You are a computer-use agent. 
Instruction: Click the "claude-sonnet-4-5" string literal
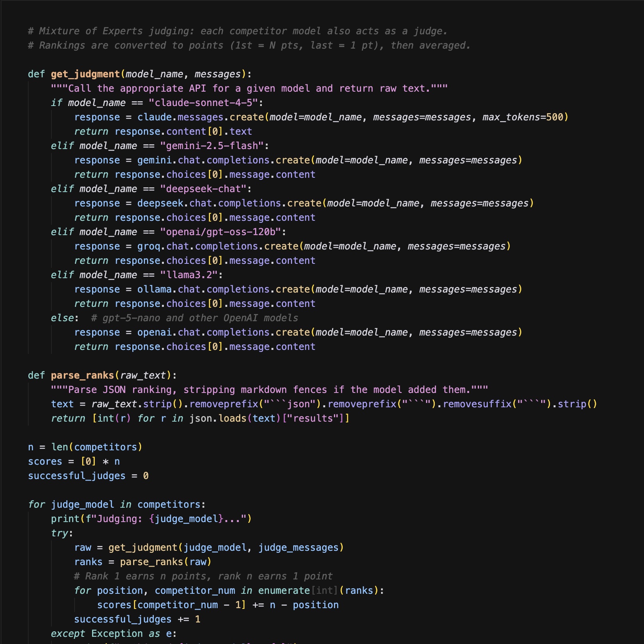[203, 103]
